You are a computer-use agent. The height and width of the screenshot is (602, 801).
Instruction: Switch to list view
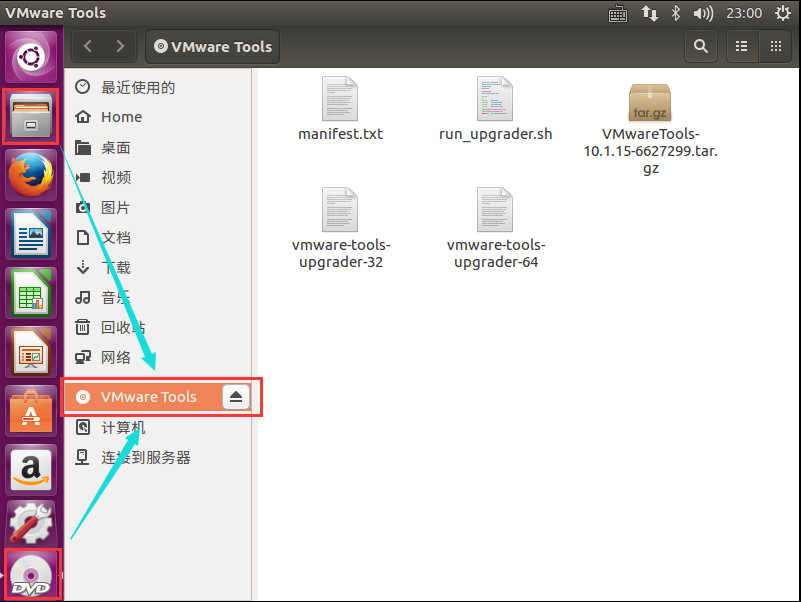(x=742, y=47)
